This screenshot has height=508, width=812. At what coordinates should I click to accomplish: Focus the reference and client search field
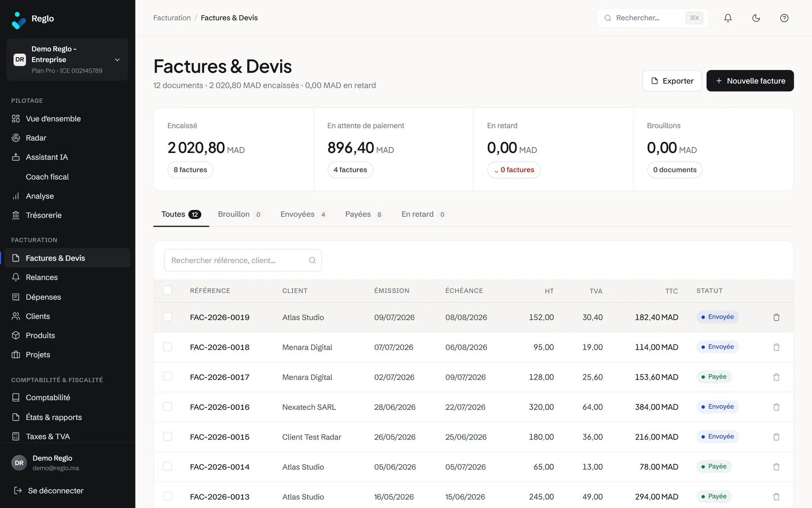[x=243, y=260]
